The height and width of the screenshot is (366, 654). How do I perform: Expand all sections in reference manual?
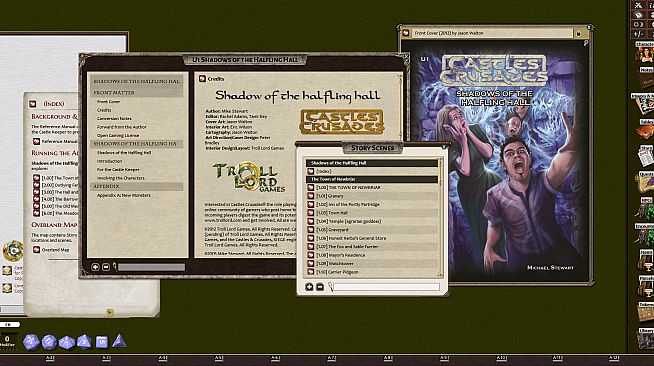[x=96, y=267]
